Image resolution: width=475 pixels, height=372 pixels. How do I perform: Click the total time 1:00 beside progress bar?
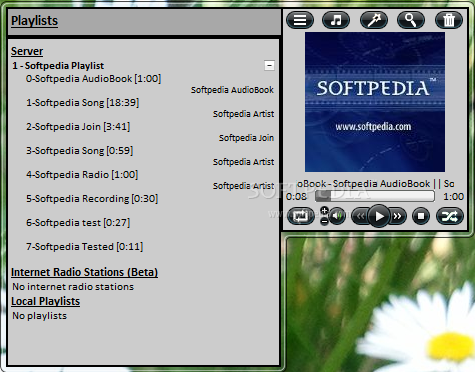pyautogui.click(x=453, y=196)
